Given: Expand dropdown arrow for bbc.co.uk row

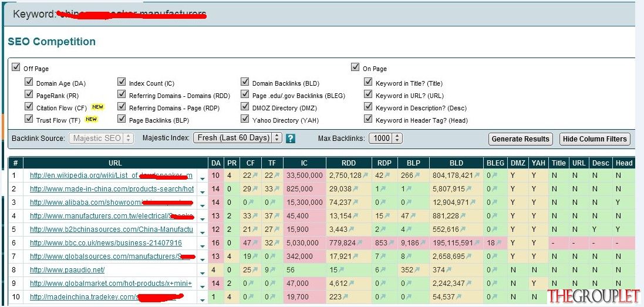Looking at the screenshot, I should [202, 246].
